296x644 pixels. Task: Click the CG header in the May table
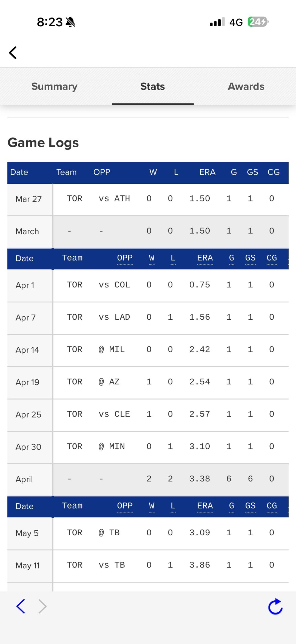click(272, 506)
